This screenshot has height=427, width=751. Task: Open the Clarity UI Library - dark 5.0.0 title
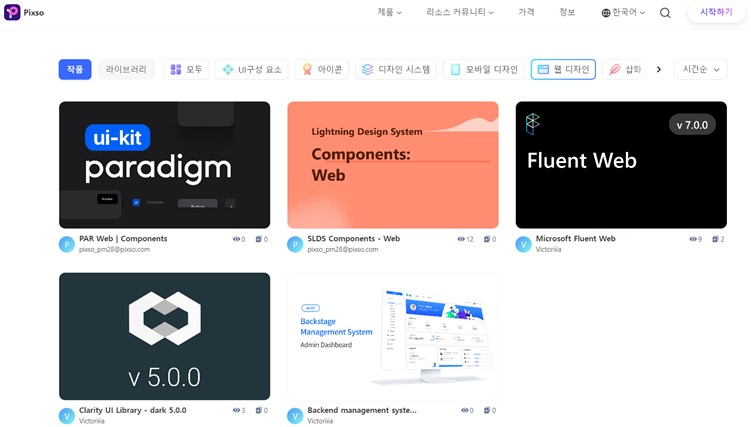133,410
